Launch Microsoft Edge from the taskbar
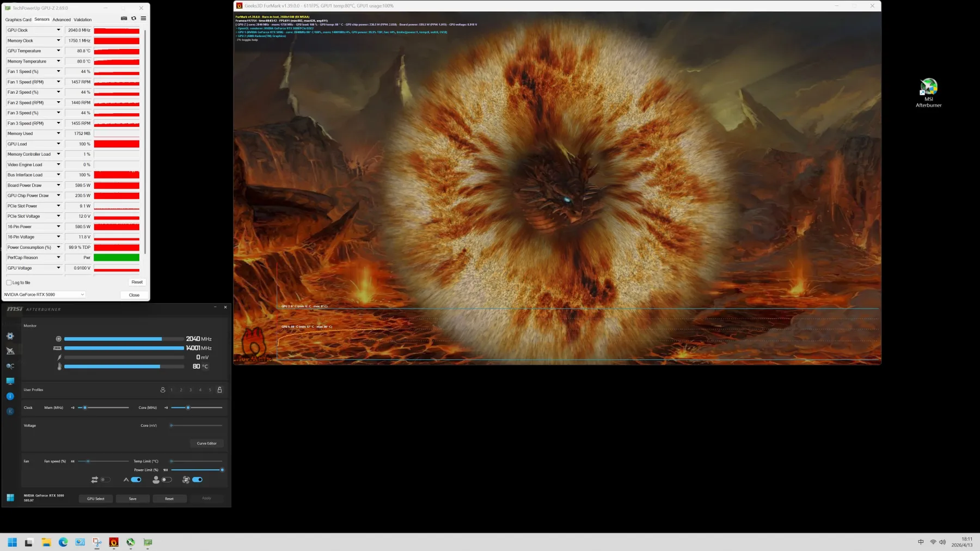Viewport: 980px width, 551px height. pos(63,542)
